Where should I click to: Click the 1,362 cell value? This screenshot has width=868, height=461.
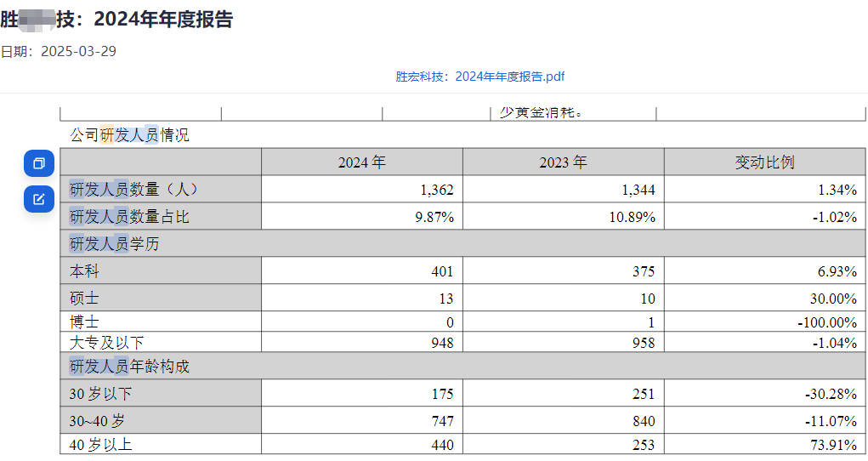pyautogui.click(x=437, y=190)
